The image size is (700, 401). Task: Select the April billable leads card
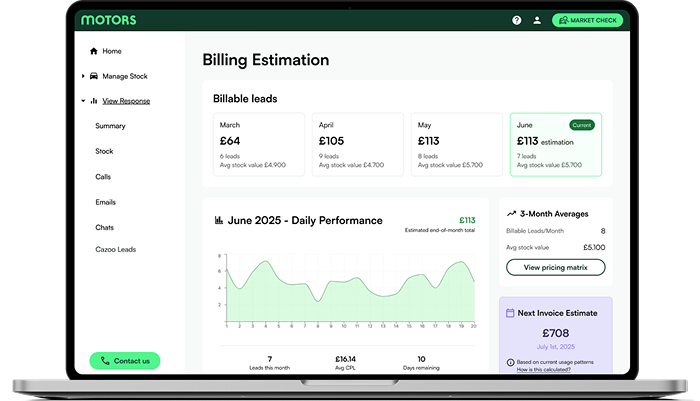(x=357, y=145)
